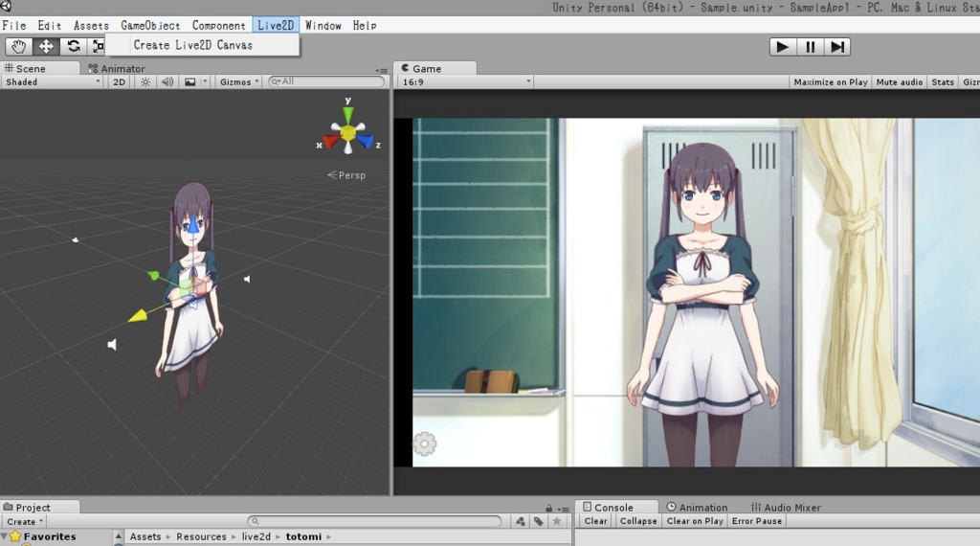Toggle Error Pause in Console

pyautogui.click(x=756, y=521)
